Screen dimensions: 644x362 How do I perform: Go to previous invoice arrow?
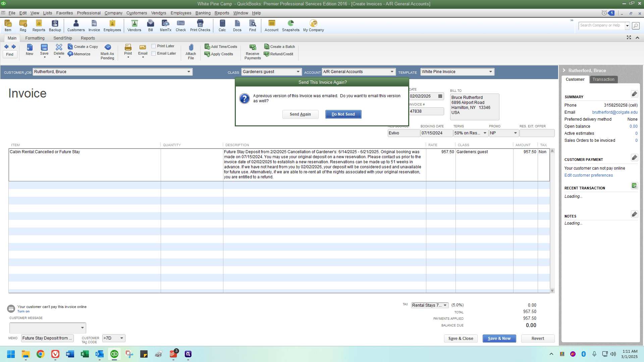[6, 47]
